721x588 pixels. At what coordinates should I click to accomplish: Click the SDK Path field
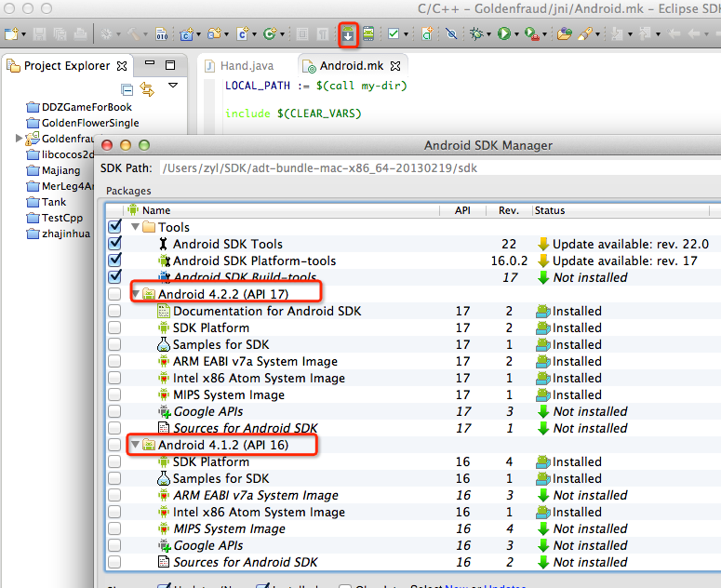pos(441,167)
